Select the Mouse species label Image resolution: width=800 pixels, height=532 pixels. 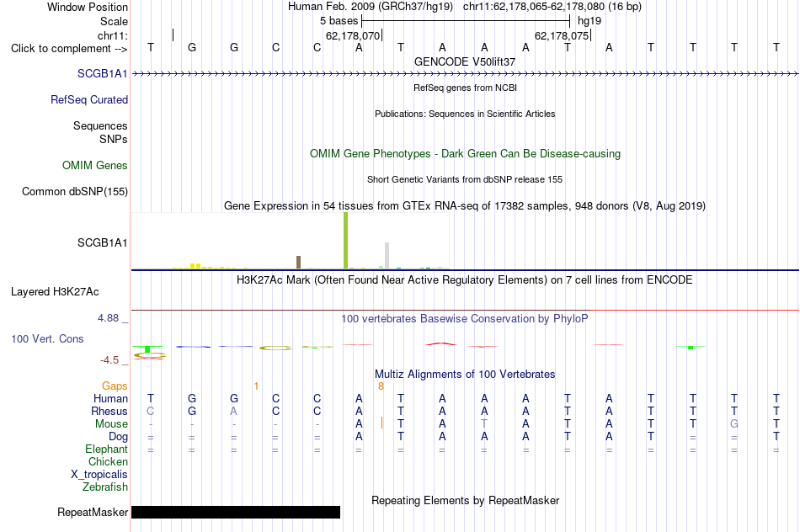tap(111, 424)
